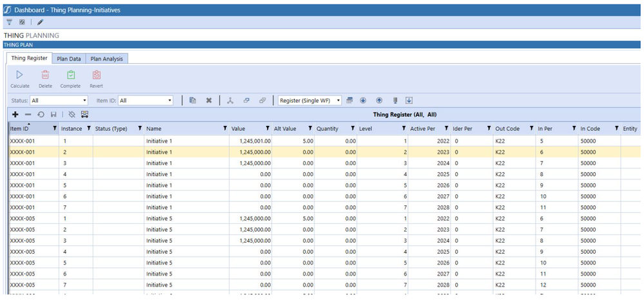Select Active Per 2028 in Initiative 1 row

click(429, 208)
